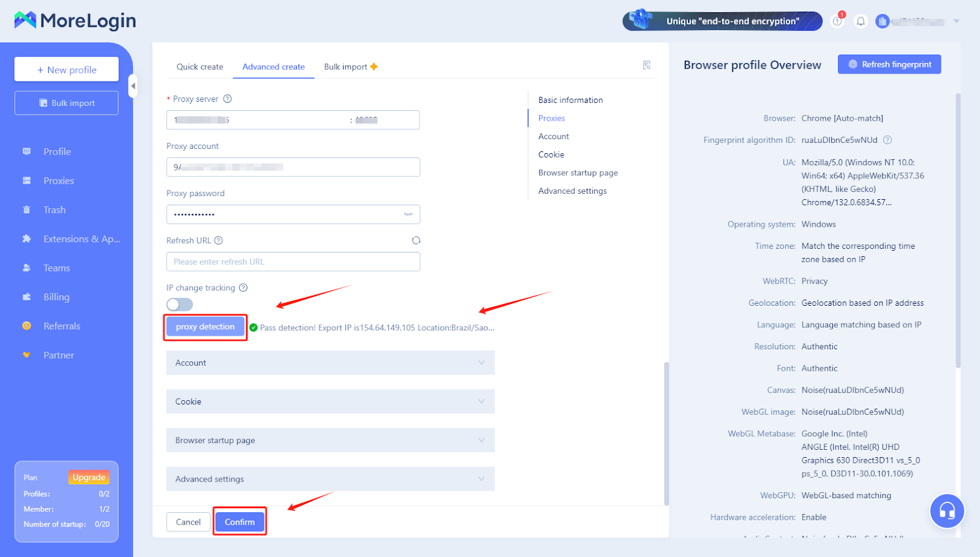Click the help icon beside IP change tracking

click(243, 288)
